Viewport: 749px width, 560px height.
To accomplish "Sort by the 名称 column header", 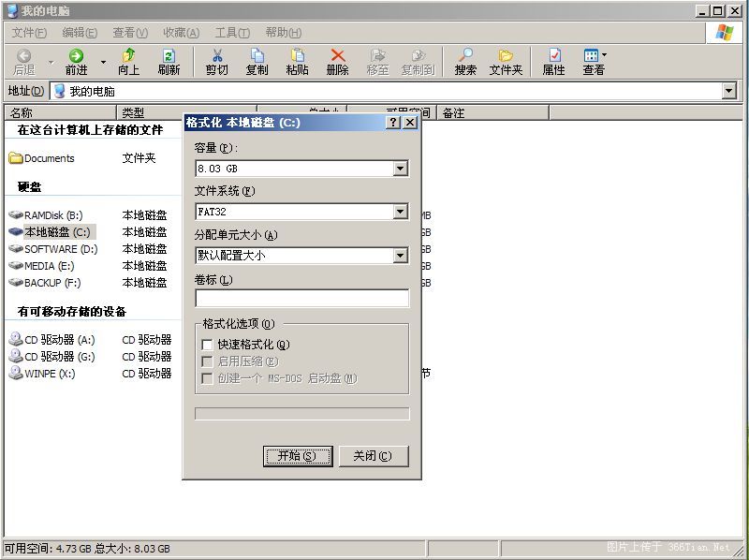I will (x=60, y=112).
